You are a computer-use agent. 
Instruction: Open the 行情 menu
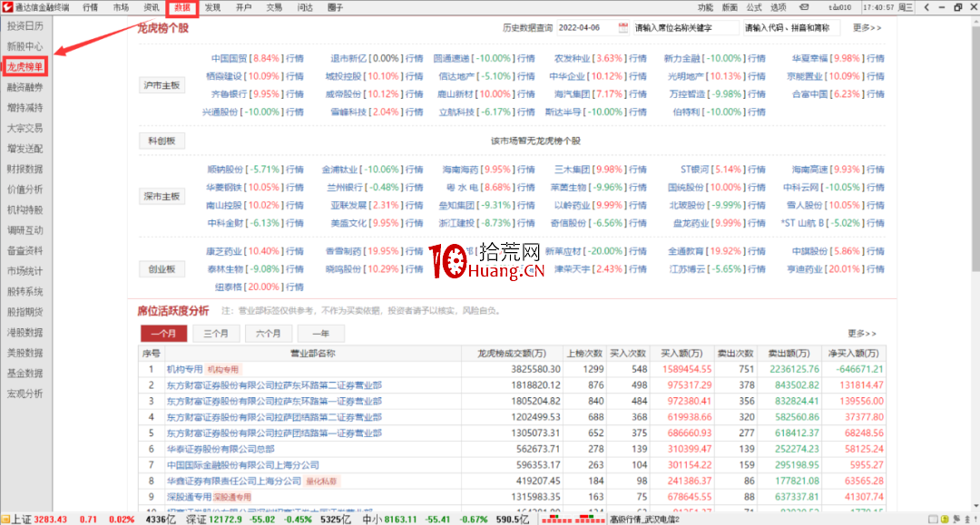[90, 7]
